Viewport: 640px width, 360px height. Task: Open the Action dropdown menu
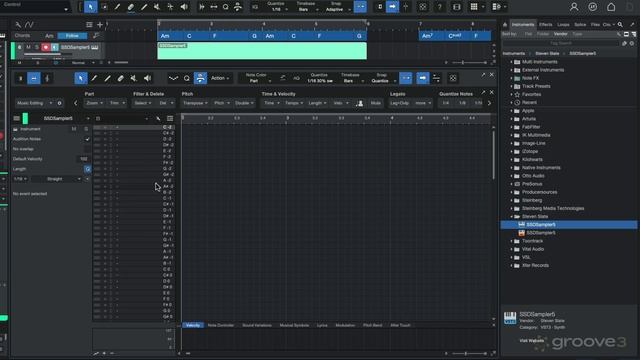tap(220, 78)
